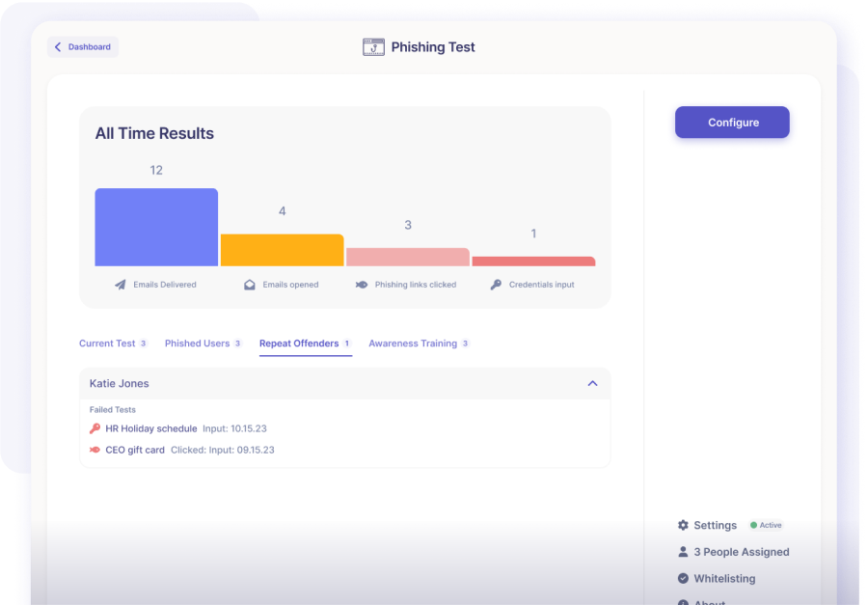This screenshot has height=605, width=868.
Task: Click the key icon beside HR Holiday schedule
Action: [x=94, y=428]
